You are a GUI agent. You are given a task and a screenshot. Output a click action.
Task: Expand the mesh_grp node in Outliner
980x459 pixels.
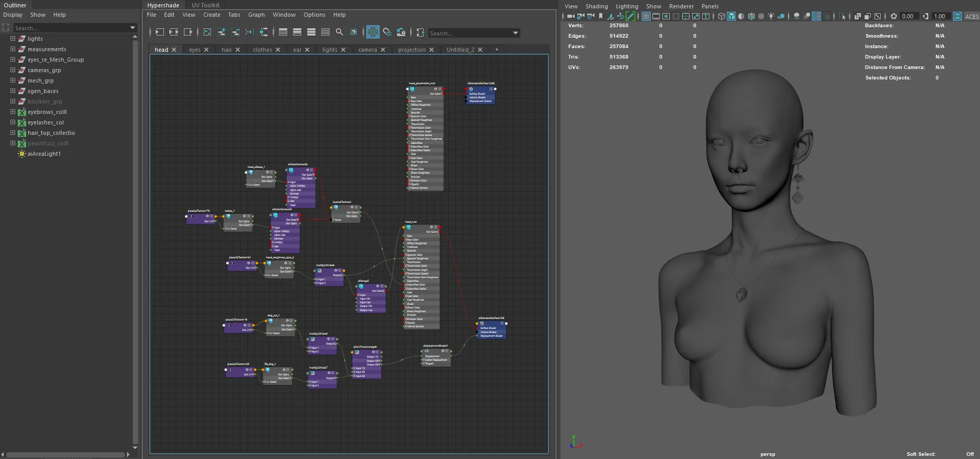coord(13,81)
